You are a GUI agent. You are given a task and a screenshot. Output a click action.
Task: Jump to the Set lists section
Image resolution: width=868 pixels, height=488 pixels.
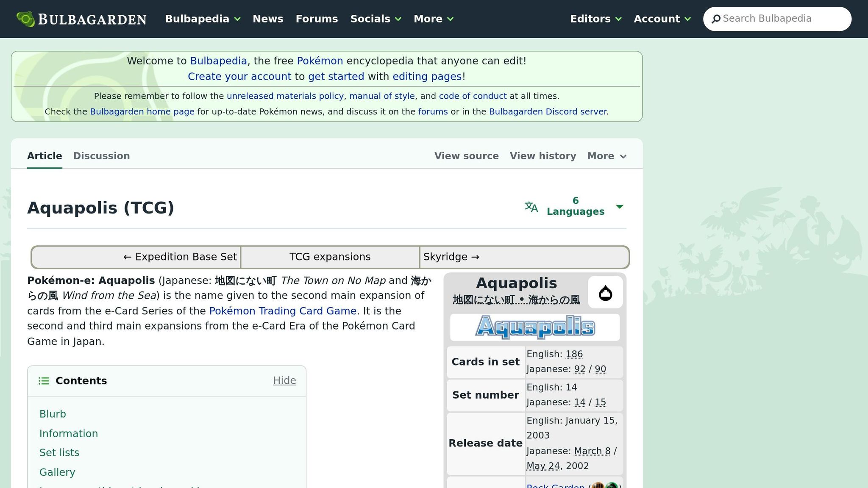tap(59, 453)
